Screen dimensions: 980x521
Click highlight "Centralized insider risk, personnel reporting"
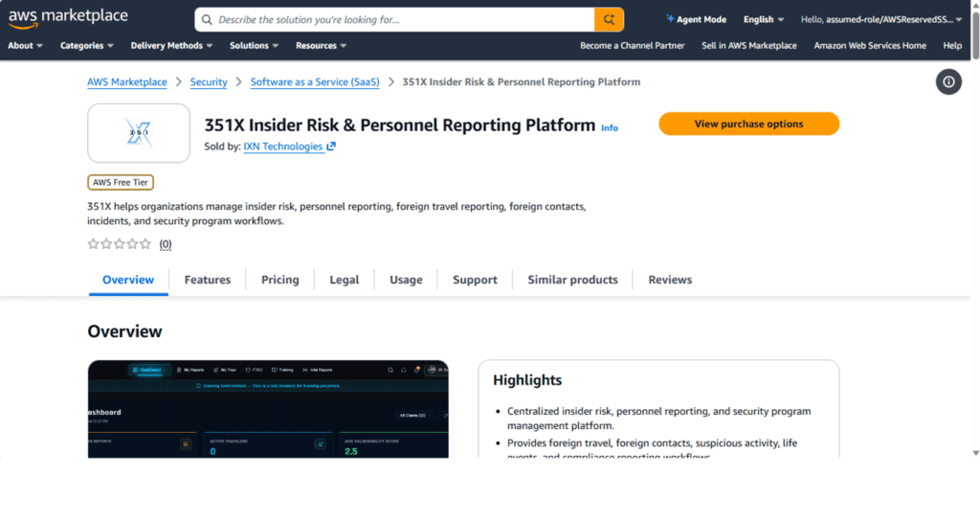point(658,419)
